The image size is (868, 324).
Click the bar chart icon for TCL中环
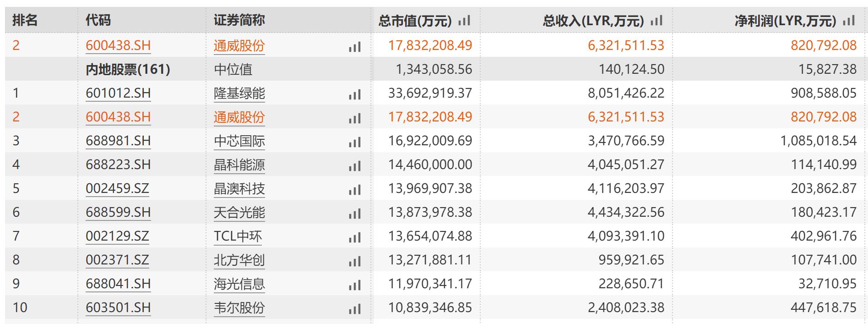point(355,237)
